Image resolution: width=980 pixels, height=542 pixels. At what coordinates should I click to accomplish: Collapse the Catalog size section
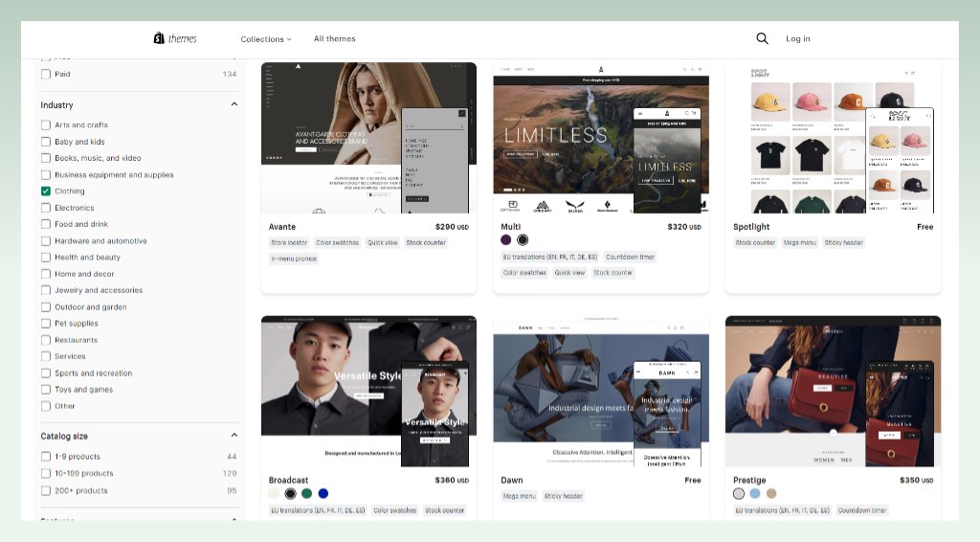234,435
